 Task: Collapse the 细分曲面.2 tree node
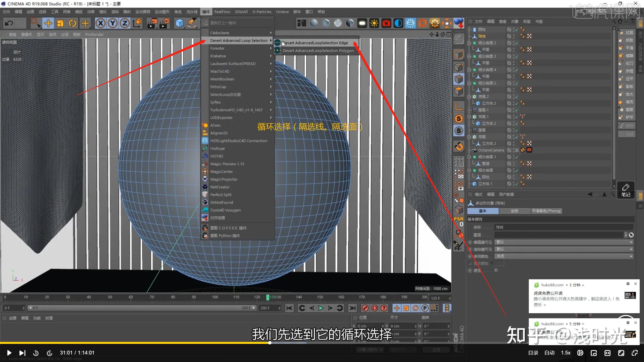tap(469, 43)
